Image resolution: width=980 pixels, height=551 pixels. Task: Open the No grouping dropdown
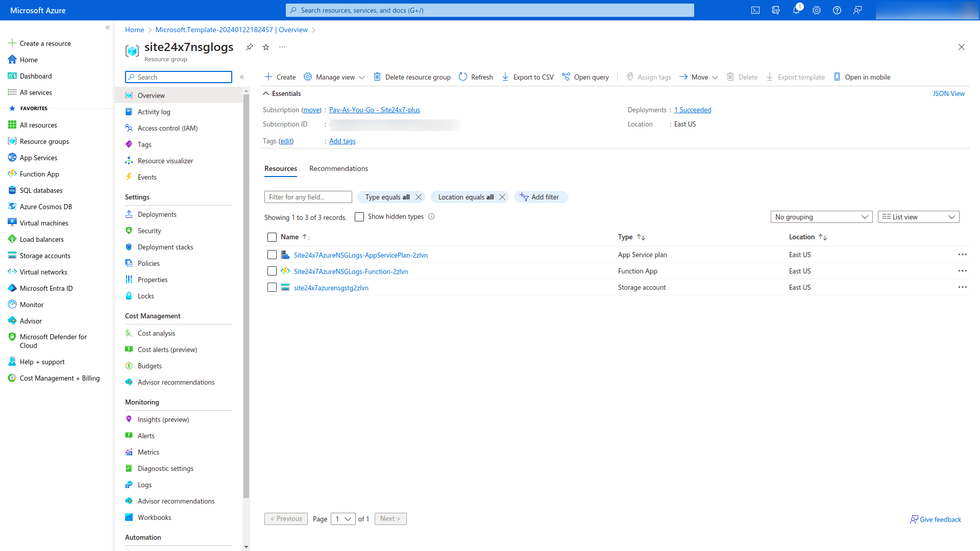821,217
